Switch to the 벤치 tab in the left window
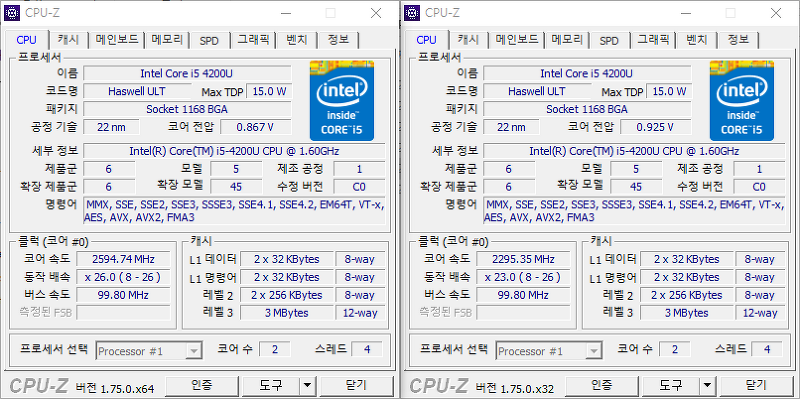 (x=296, y=40)
